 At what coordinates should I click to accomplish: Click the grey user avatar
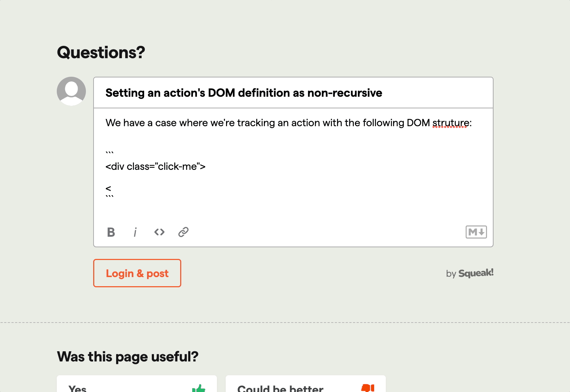click(71, 91)
